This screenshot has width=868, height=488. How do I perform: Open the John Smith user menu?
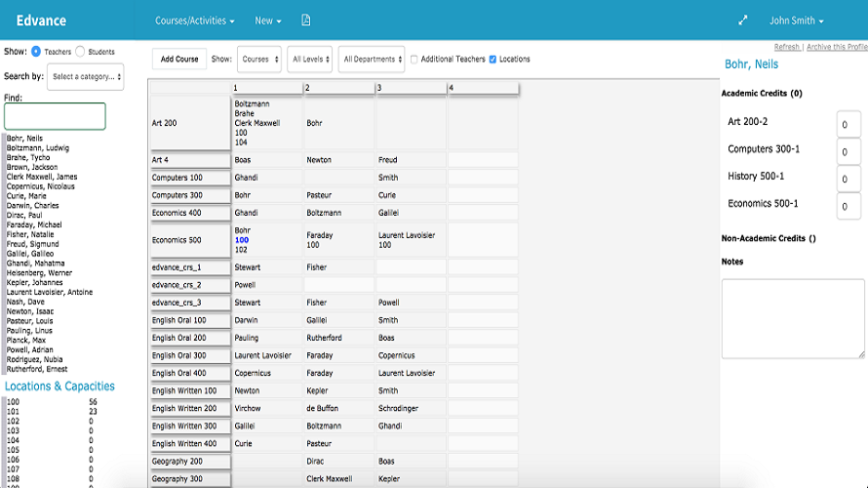(796, 20)
